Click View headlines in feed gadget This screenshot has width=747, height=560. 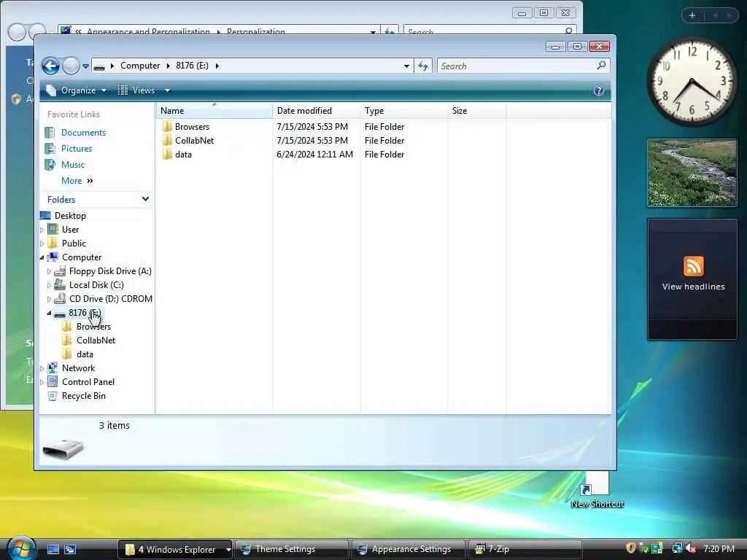pyautogui.click(x=693, y=287)
